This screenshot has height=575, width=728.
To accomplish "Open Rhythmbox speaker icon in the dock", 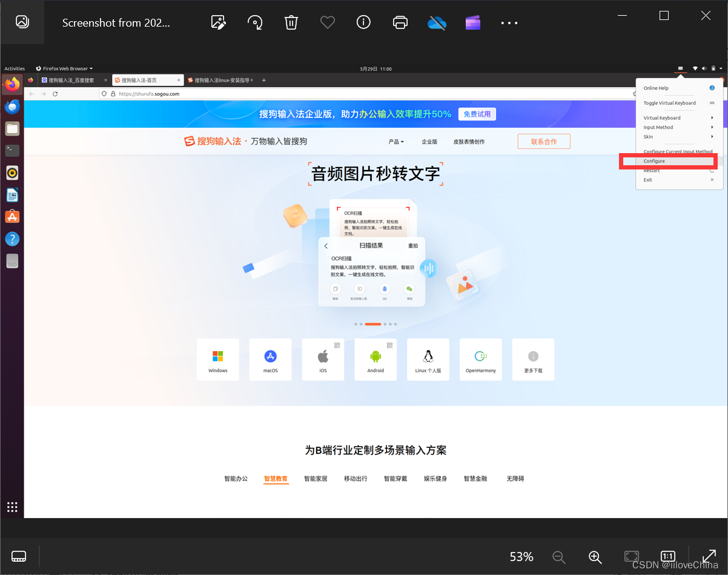I will pyautogui.click(x=12, y=172).
